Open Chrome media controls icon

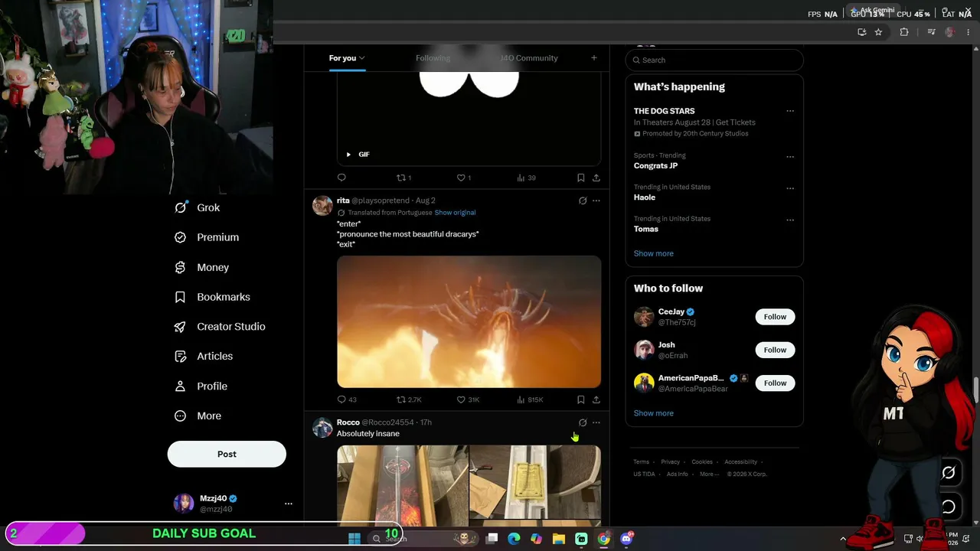(x=931, y=32)
